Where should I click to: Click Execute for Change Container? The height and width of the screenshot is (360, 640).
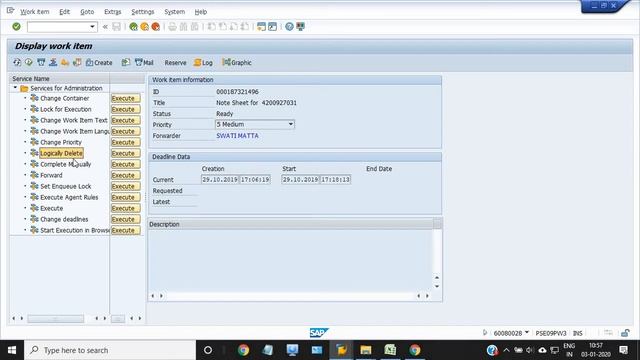coord(126,98)
